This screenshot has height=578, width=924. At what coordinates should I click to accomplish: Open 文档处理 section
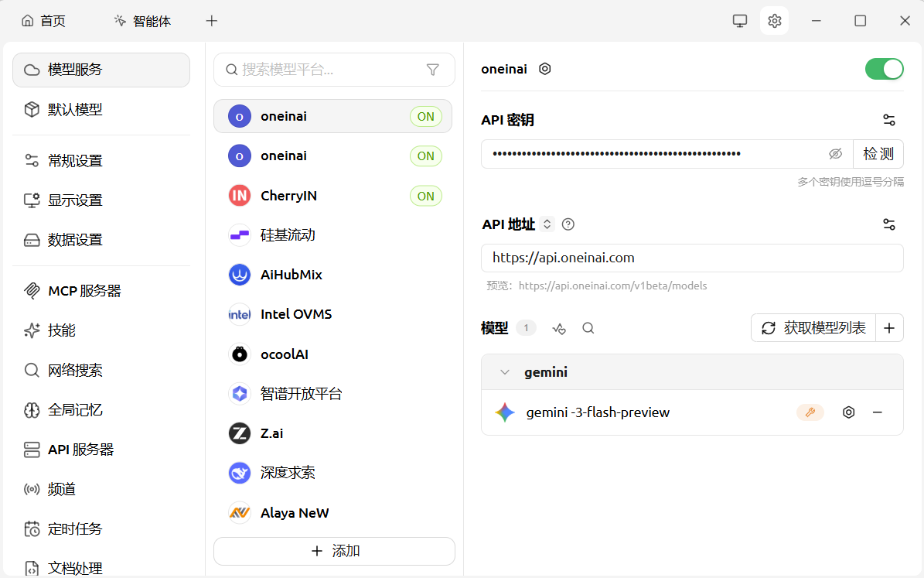(x=101, y=567)
